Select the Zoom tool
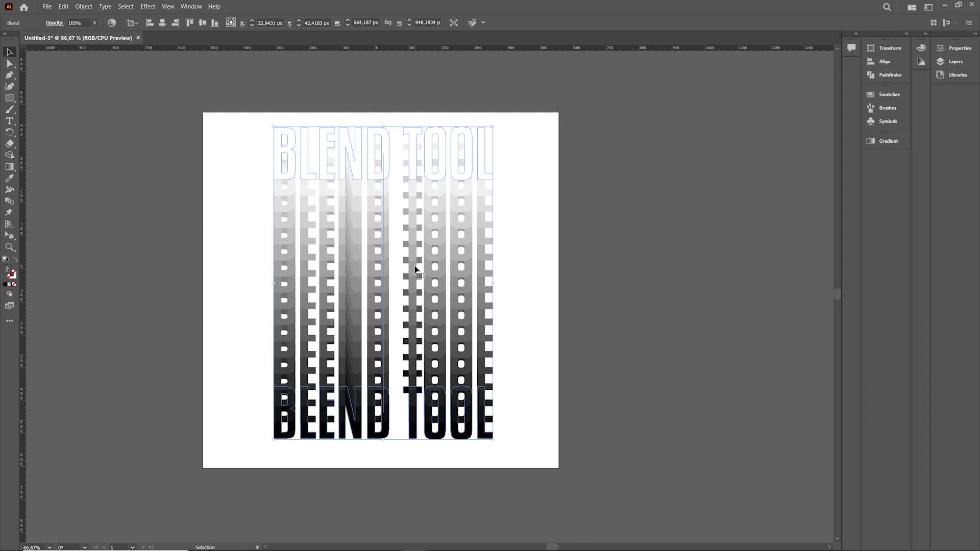The height and width of the screenshot is (551, 980). click(x=9, y=247)
